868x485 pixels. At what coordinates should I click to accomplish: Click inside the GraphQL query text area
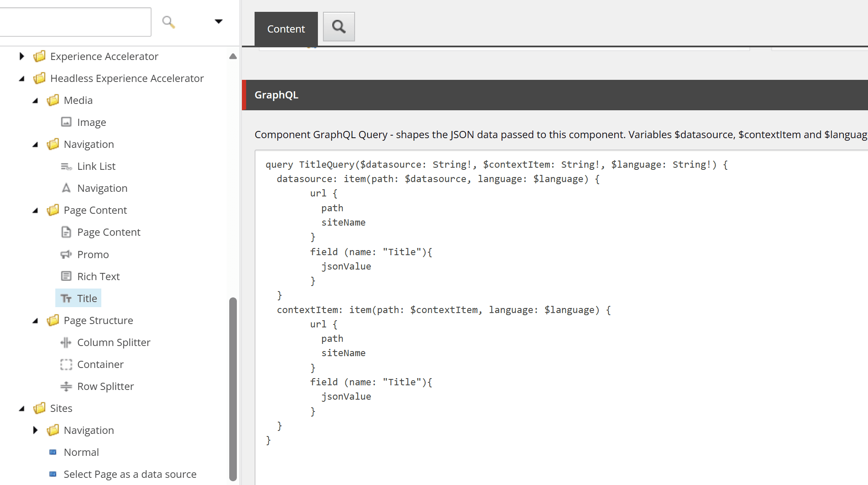(561, 317)
